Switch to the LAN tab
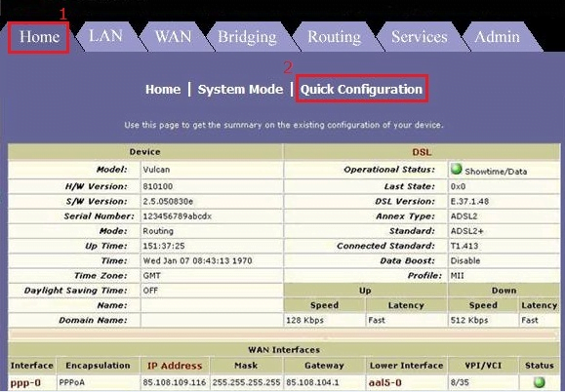Viewport: 565px width, 392px height. pyautogui.click(x=105, y=36)
